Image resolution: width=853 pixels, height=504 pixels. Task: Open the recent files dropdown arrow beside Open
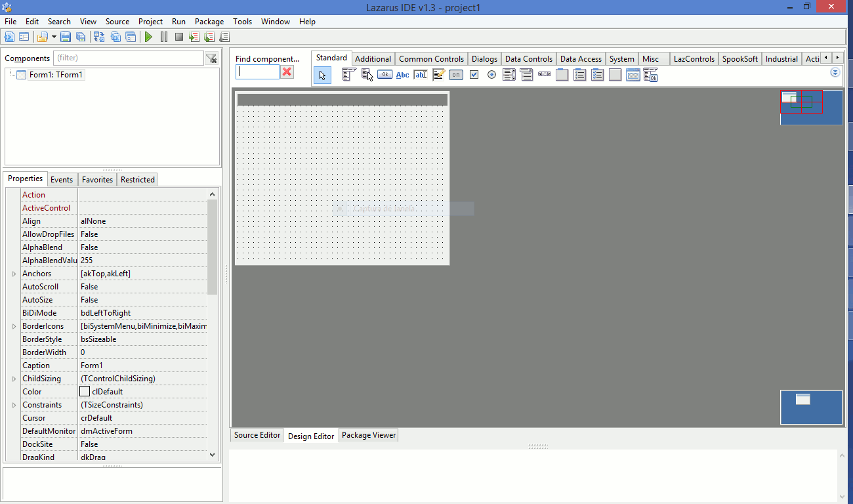click(x=54, y=37)
